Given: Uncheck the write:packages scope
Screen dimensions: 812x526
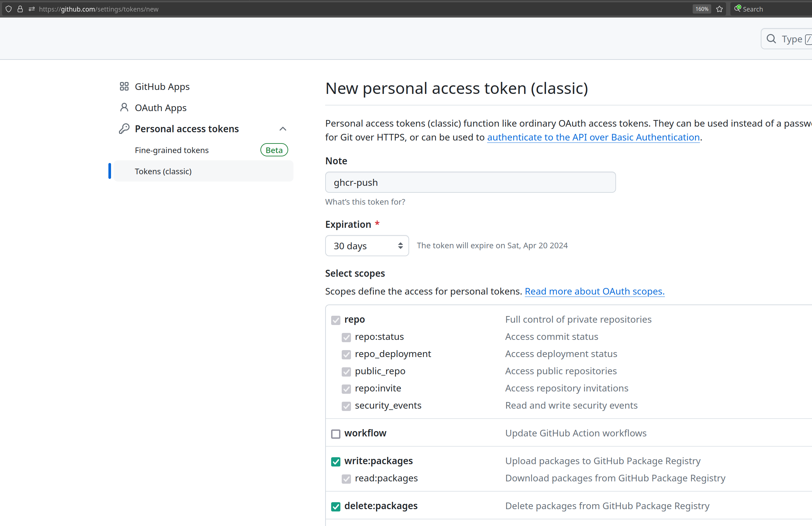Looking at the screenshot, I should point(336,462).
